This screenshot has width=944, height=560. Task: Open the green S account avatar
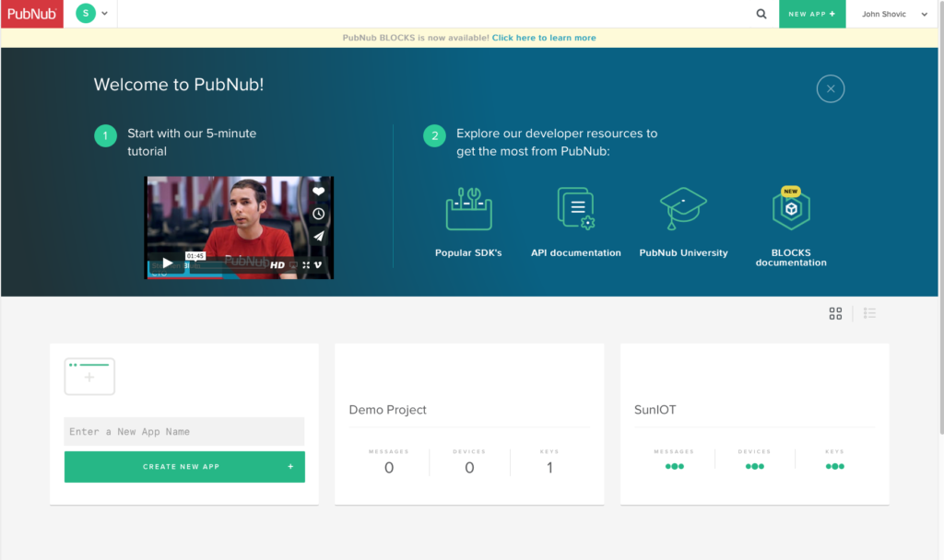[x=86, y=13]
